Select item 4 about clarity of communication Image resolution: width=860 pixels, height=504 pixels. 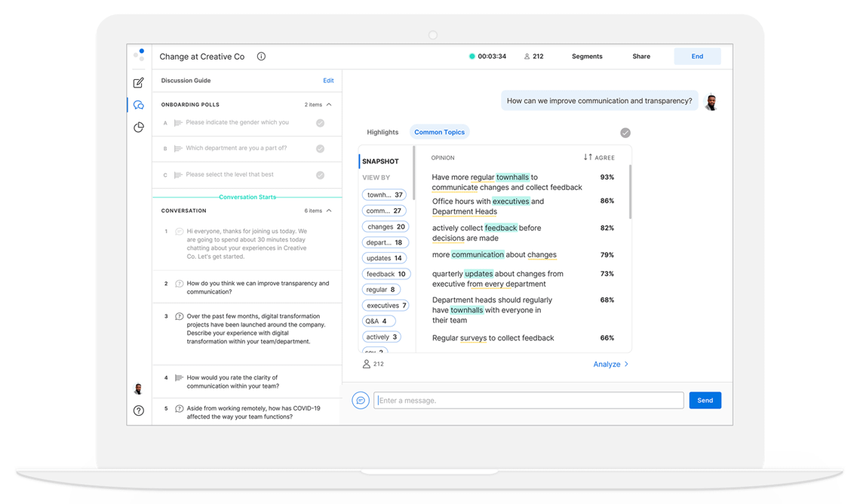click(247, 382)
